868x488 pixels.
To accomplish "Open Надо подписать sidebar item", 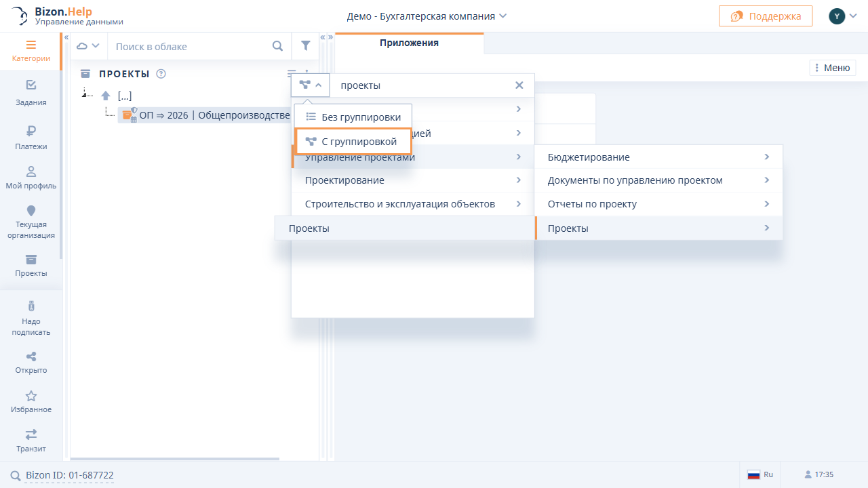I will (31, 318).
